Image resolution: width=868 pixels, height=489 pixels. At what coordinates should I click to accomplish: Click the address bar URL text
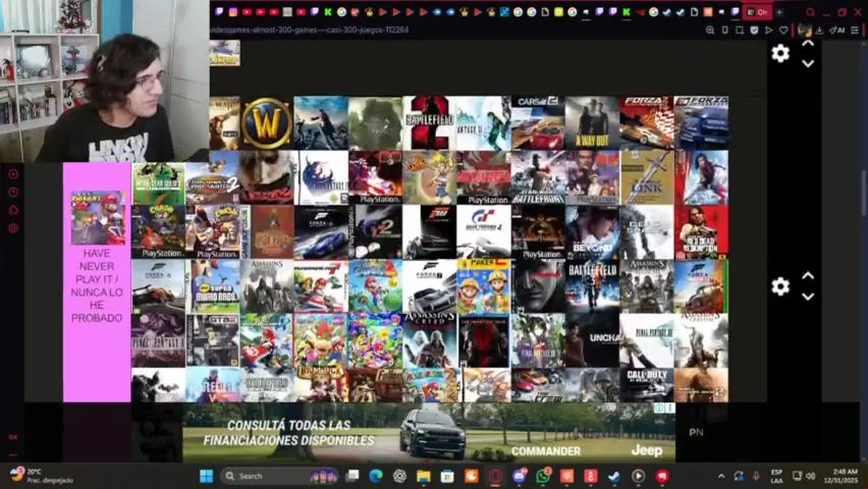click(309, 30)
